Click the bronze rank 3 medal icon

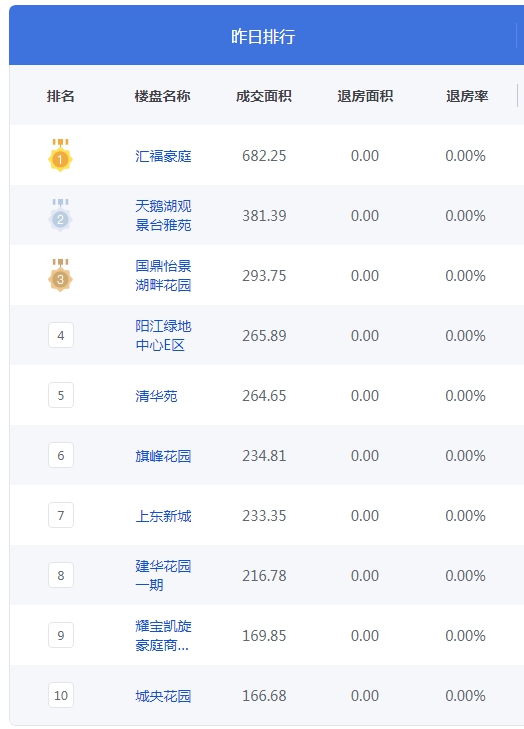[60, 275]
